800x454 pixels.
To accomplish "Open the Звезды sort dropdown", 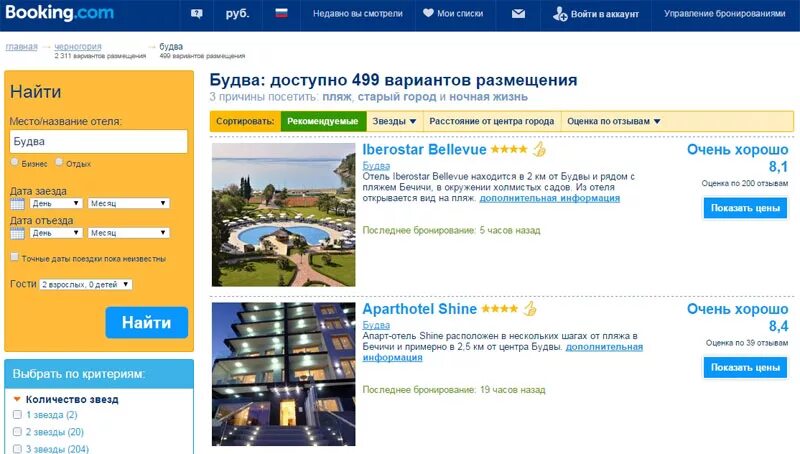I will point(394,121).
